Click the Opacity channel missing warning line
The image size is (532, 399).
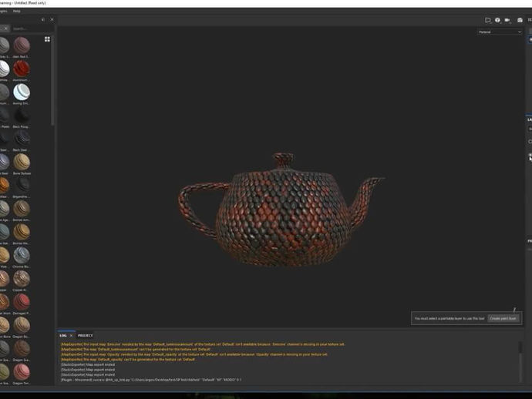tap(194, 354)
